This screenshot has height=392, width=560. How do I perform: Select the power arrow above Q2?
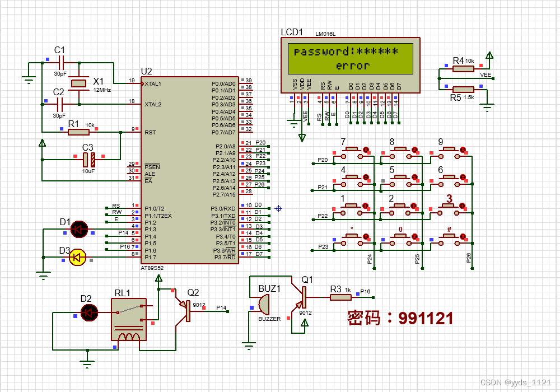(x=159, y=278)
